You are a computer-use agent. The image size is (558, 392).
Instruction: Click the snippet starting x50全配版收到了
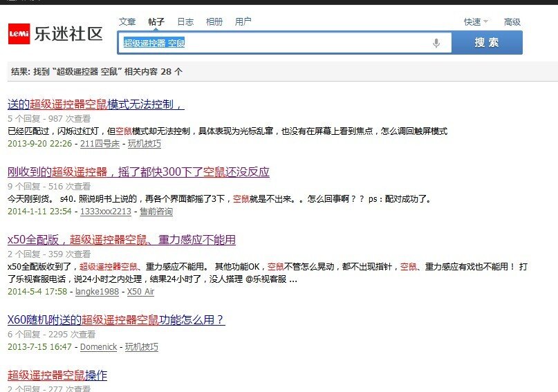[x=268, y=273]
